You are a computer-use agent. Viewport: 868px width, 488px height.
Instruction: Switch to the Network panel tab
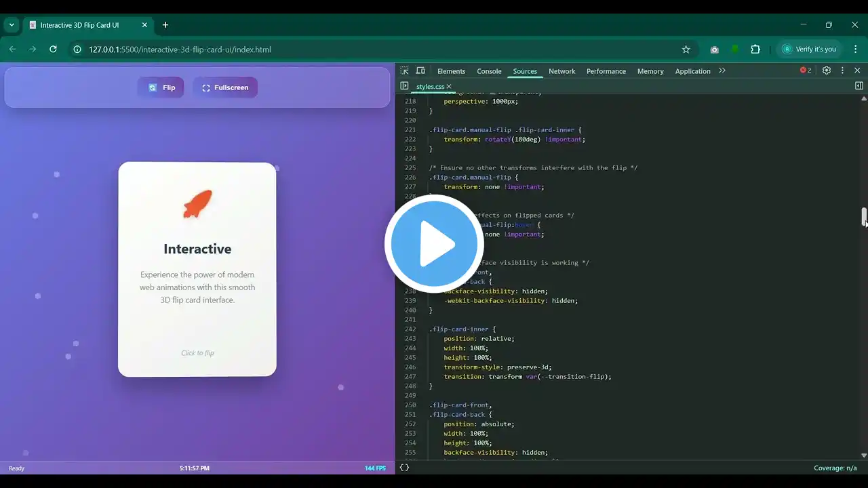[561, 71]
